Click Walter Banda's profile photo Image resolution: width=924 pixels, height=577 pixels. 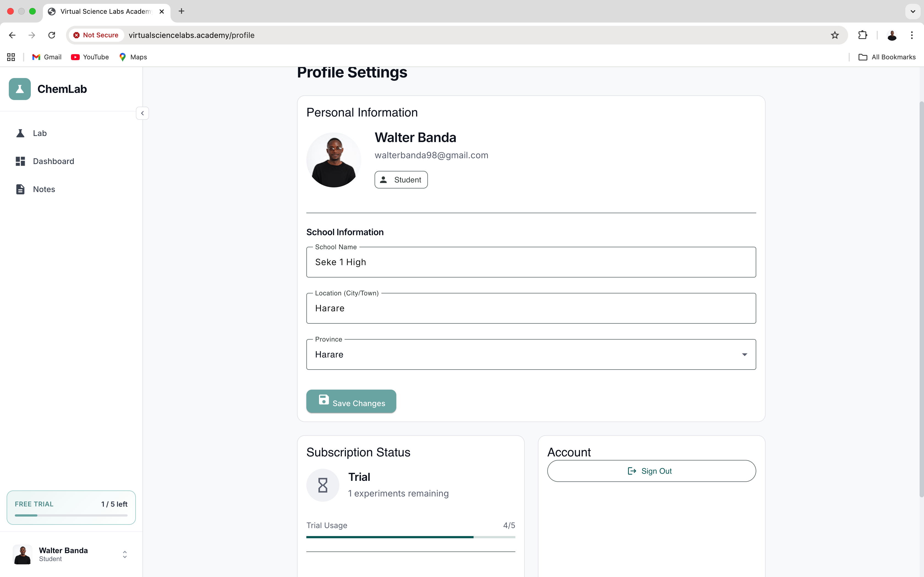(334, 160)
